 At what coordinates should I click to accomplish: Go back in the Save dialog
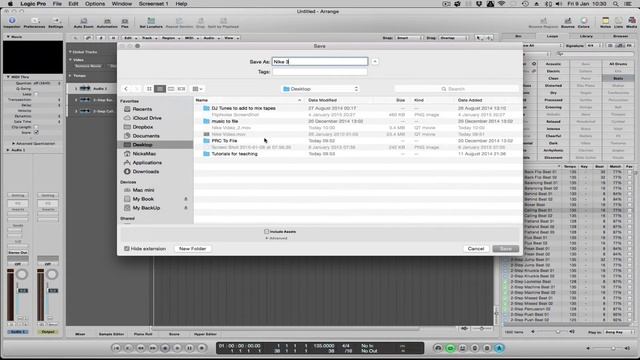pos(126,89)
